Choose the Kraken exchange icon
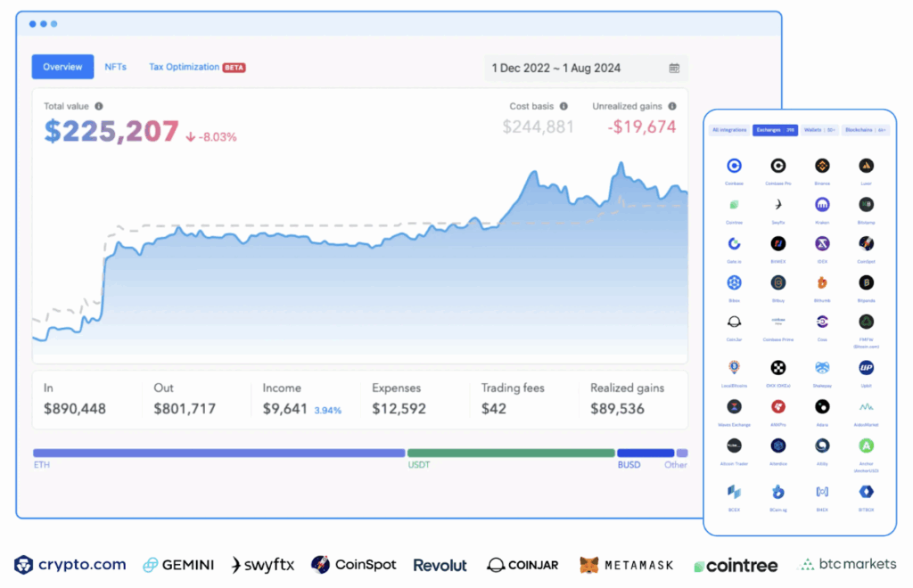This screenshot has width=913, height=588. pyautogui.click(x=822, y=205)
